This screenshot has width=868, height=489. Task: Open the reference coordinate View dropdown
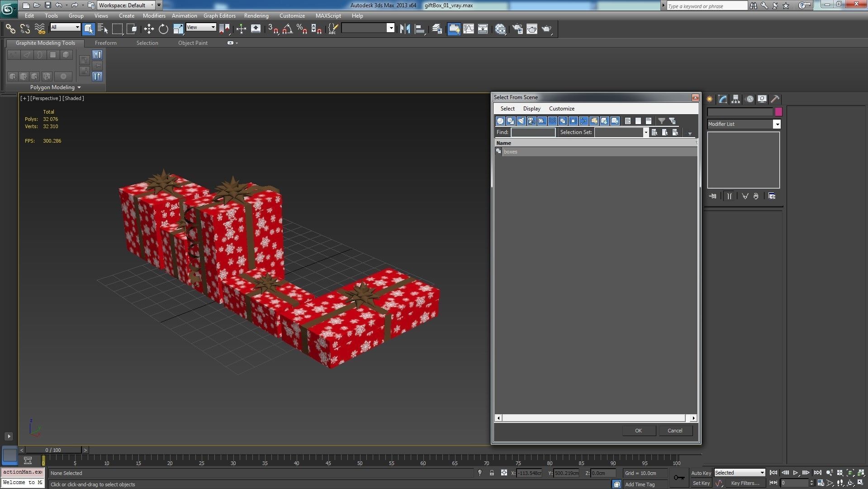pos(201,27)
